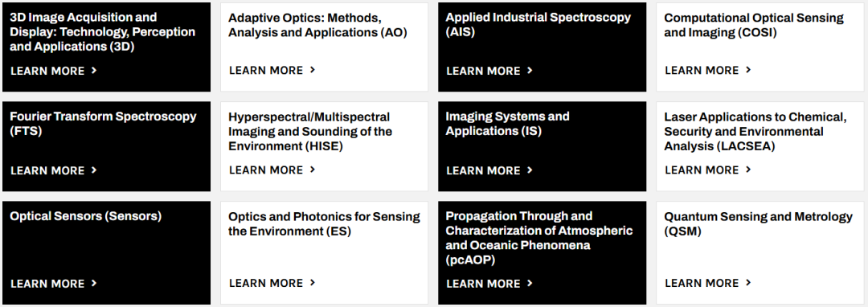Select the Laser Applications to Chemical heading

pos(755,132)
